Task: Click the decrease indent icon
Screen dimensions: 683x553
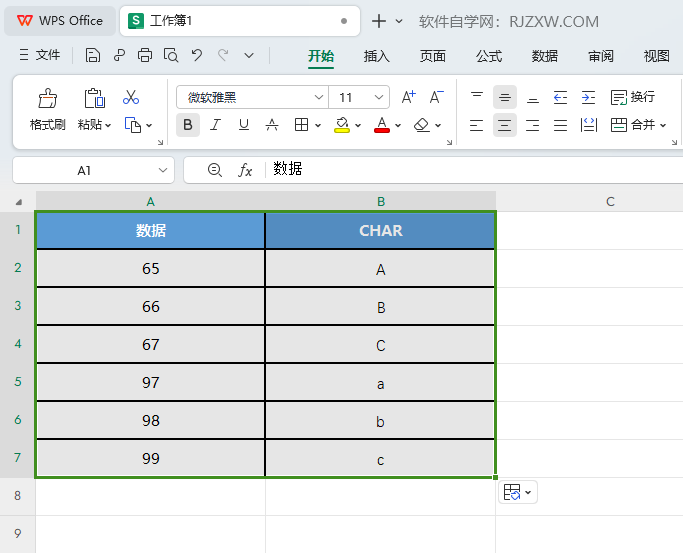Action: click(560, 97)
